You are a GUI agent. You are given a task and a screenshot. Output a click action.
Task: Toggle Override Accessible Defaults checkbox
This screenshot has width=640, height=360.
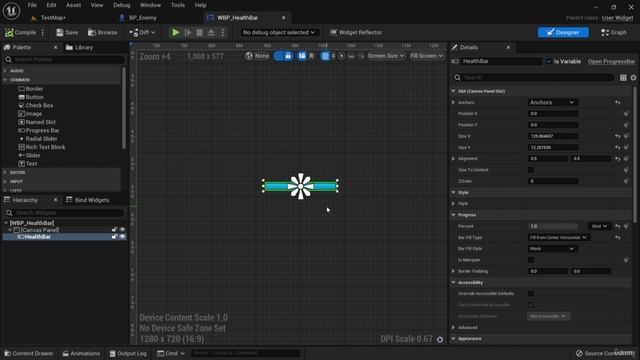(x=531, y=294)
